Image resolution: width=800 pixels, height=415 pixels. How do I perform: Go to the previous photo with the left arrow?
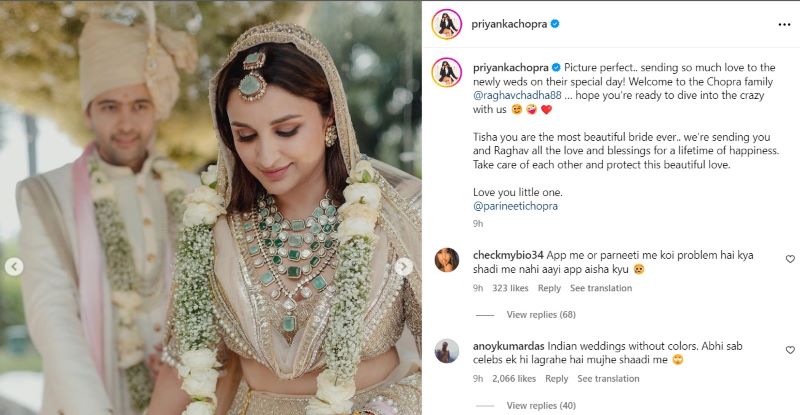[x=14, y=267]
